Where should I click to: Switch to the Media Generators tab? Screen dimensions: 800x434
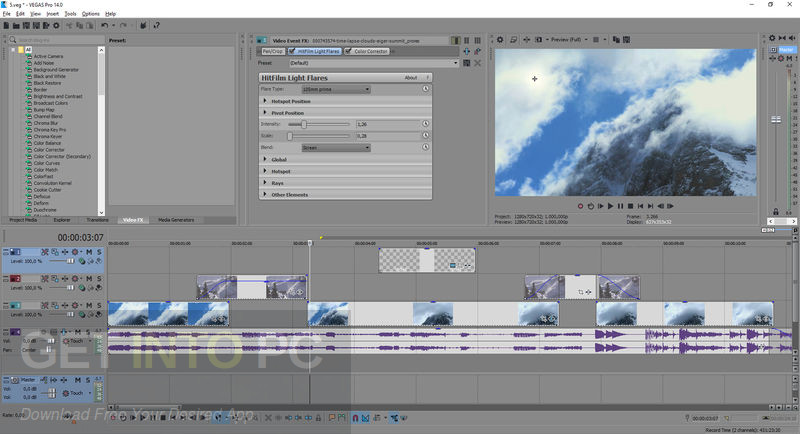(176, 220)
